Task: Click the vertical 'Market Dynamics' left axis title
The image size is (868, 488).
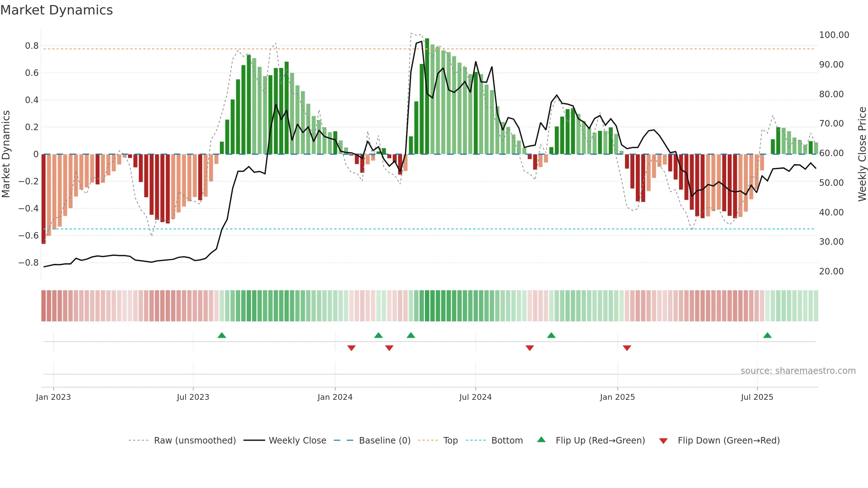Action: pyautogui.click(x=6, y=154)
